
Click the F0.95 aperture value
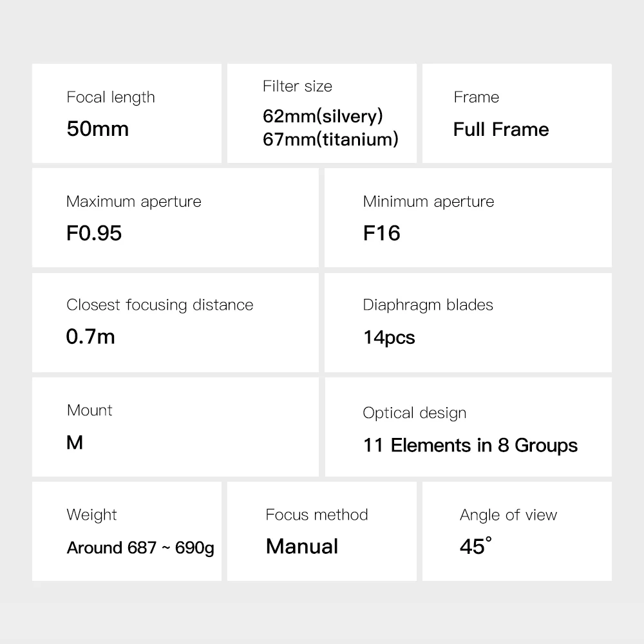(x=94, y=233)
